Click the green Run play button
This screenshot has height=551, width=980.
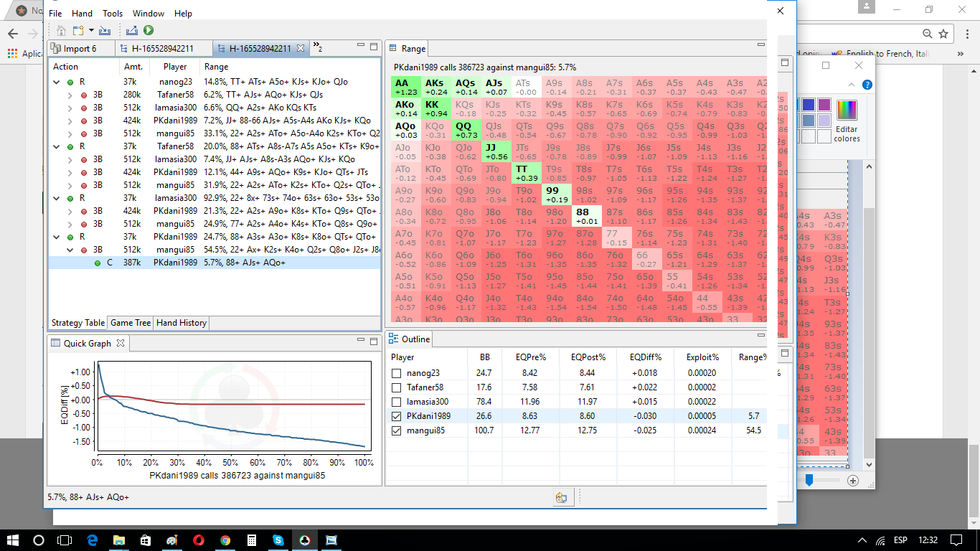click(149, 30)
